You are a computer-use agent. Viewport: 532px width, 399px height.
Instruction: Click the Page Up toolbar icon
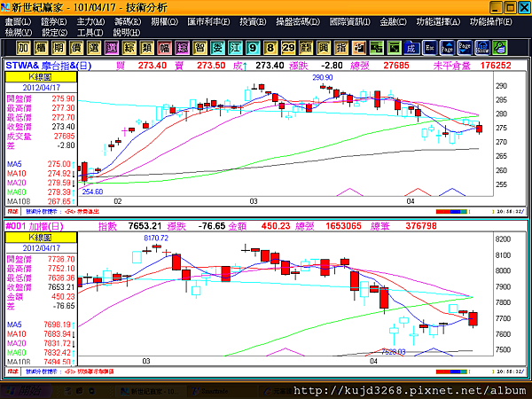(447, 48)
